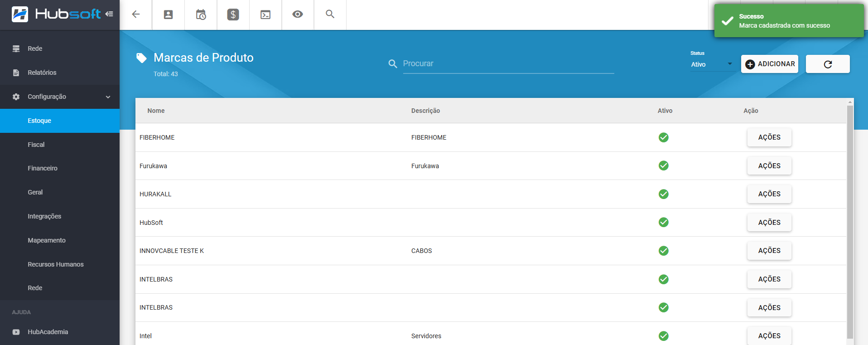Click active checkmark in INNOVCABLE TESTE K row
The width and height of the screenshot is (868, 345).
coord(664,251)
